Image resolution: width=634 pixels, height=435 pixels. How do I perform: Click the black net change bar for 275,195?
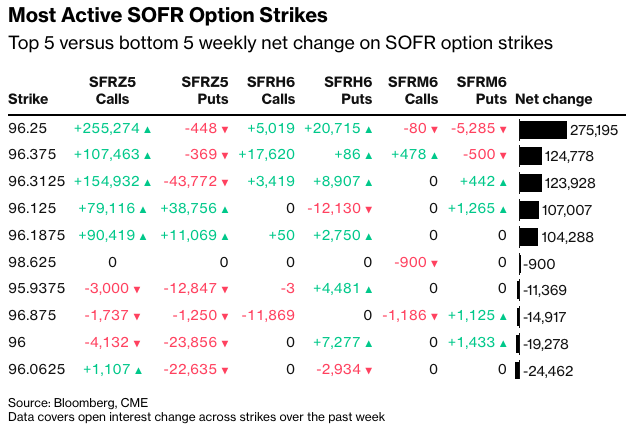pyautogui.click(x=542, y=129)
